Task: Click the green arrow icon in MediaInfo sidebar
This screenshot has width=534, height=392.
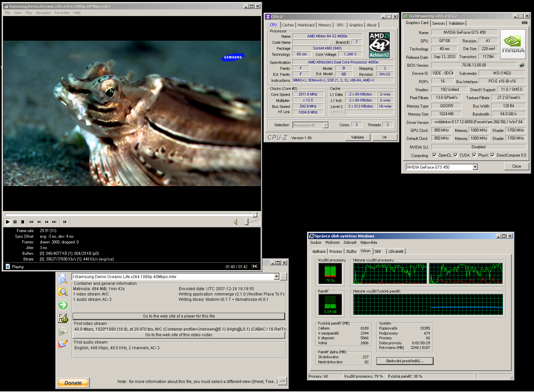Action: 63,305
